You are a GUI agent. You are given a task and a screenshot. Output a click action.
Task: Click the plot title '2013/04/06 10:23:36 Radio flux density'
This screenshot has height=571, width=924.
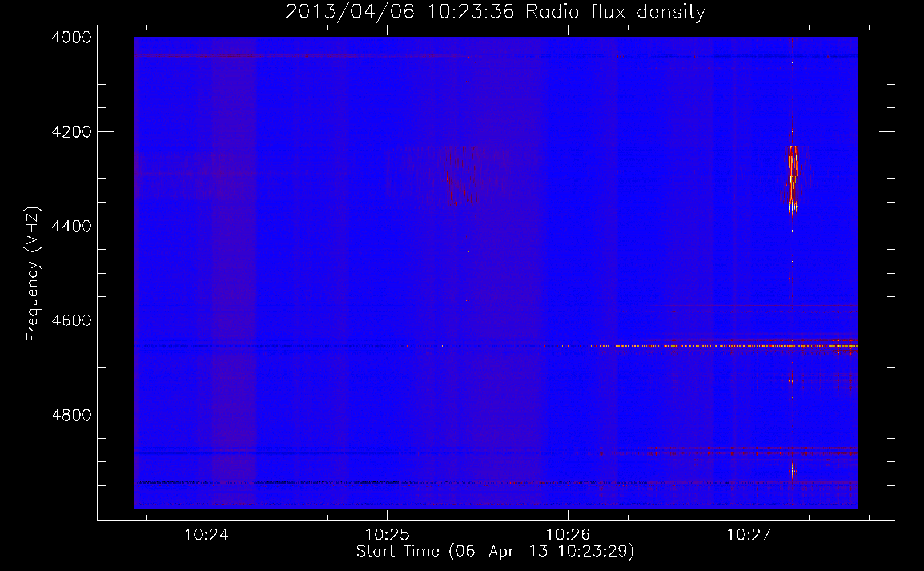tap(495, 11)
